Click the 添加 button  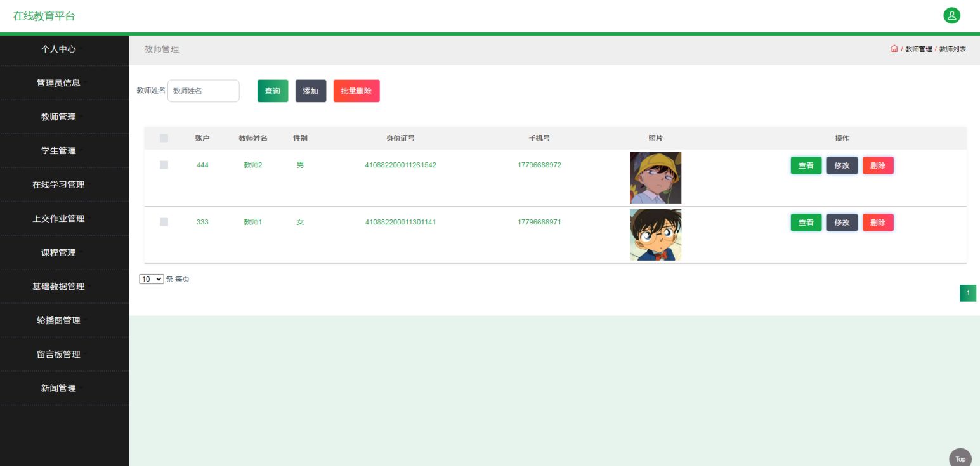pos(311,91)
